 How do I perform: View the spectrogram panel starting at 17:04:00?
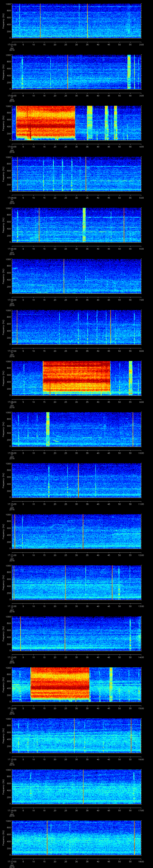pos(76,174)
